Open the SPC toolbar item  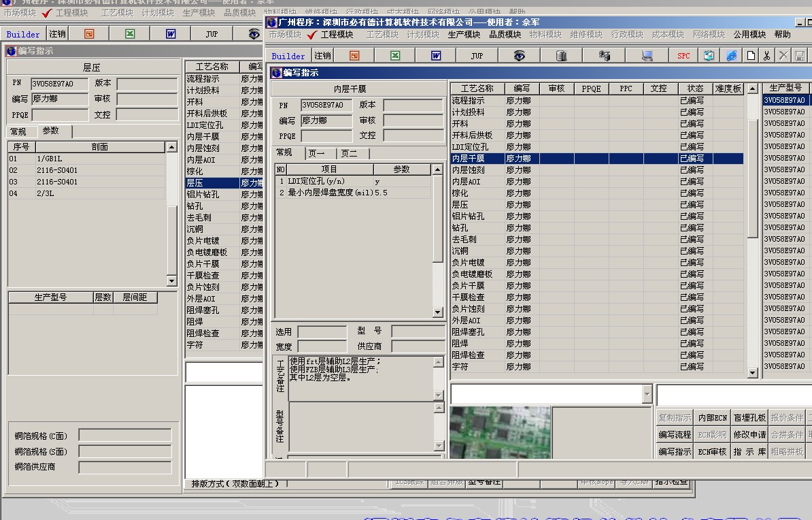point(683,56)
